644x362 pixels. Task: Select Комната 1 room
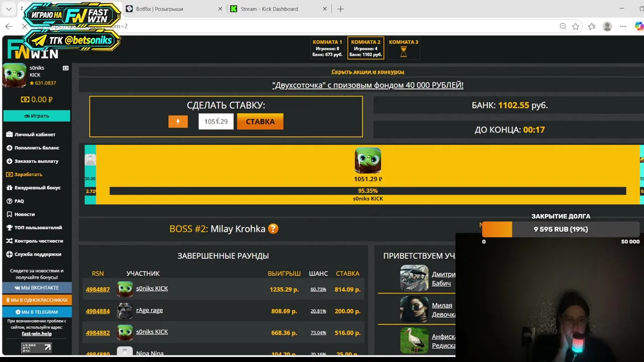click(327, 48)
